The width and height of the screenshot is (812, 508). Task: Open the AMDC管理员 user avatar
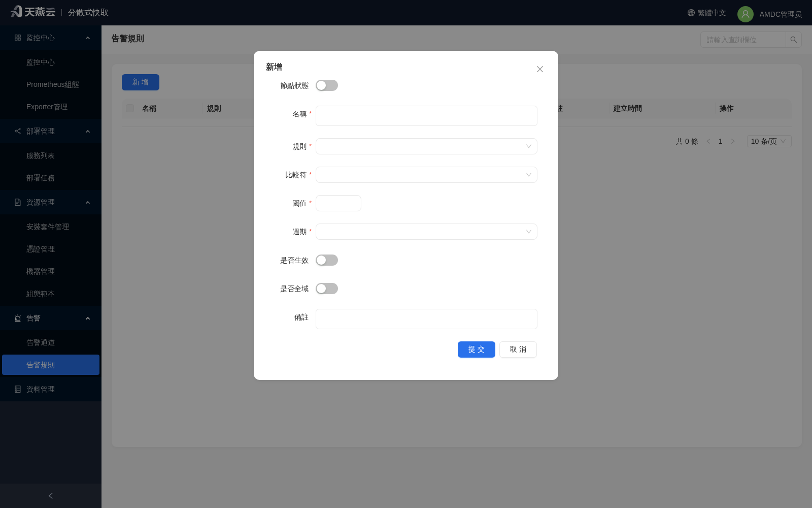(746, 14)
